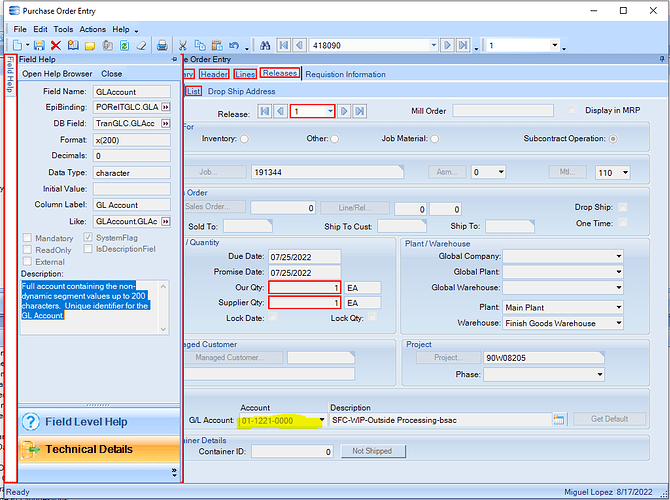Viewport: 670px width, 500px height.
Task: Open the Tools menu
Action: 63,29
